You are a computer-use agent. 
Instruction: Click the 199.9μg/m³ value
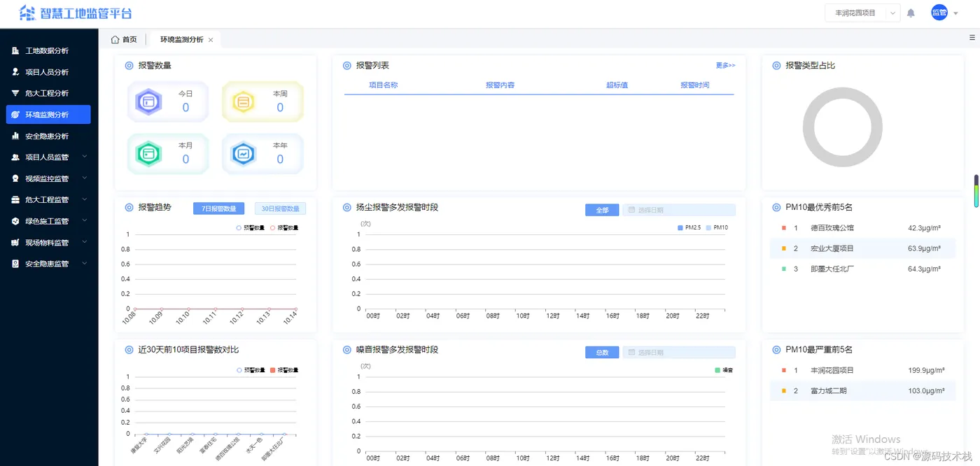click(926, 370)
